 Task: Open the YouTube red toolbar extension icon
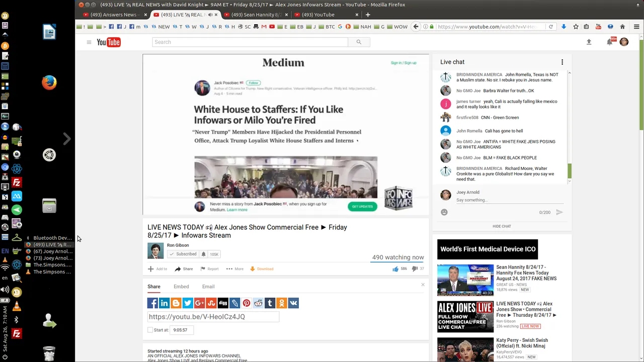(x=598, y=27)
